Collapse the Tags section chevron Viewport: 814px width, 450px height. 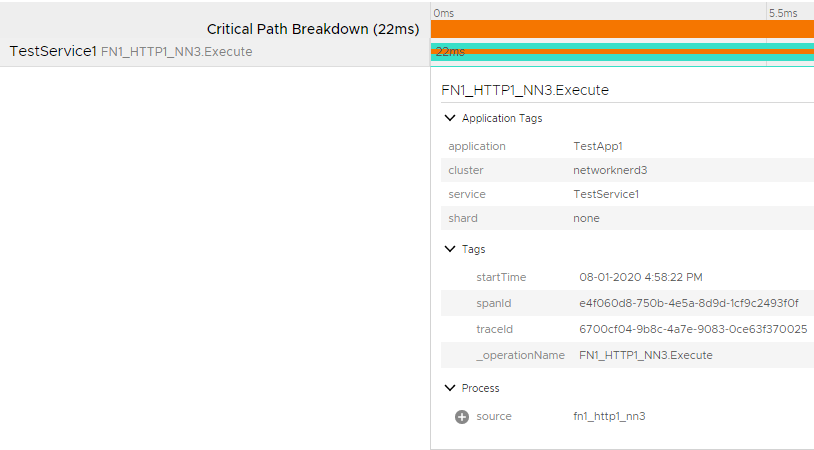click(450, 249)
